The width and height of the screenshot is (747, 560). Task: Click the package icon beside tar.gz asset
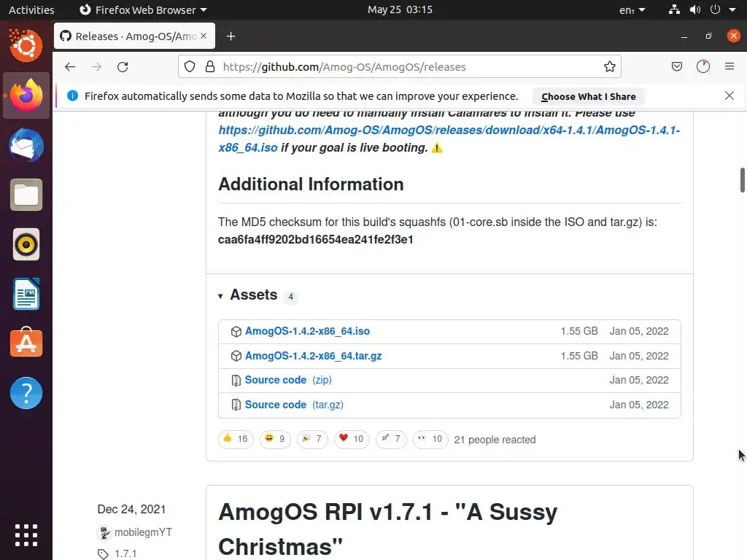(236, 356)
